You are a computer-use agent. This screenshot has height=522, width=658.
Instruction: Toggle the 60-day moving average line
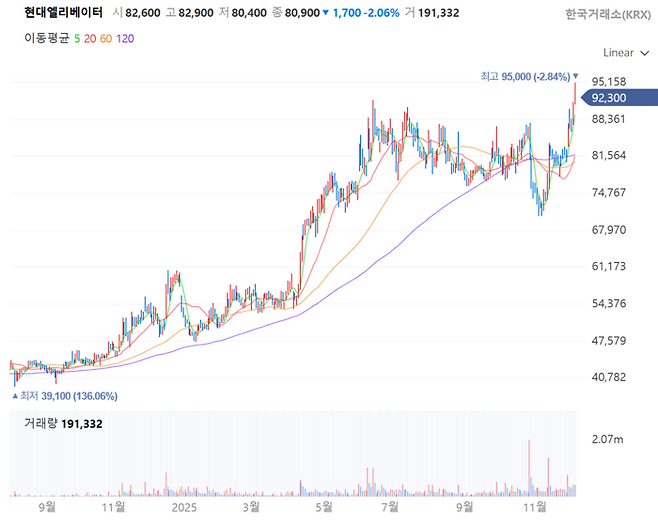(x=107, y=38)
